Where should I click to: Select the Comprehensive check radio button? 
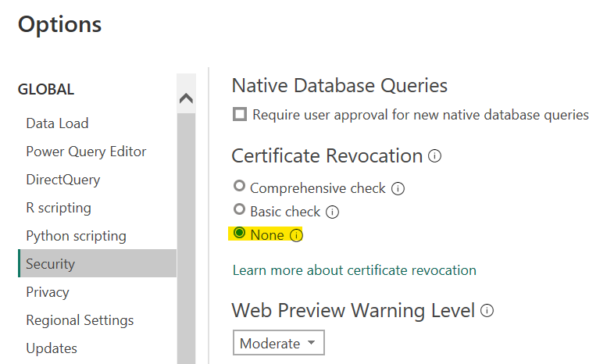pos(240,187)
